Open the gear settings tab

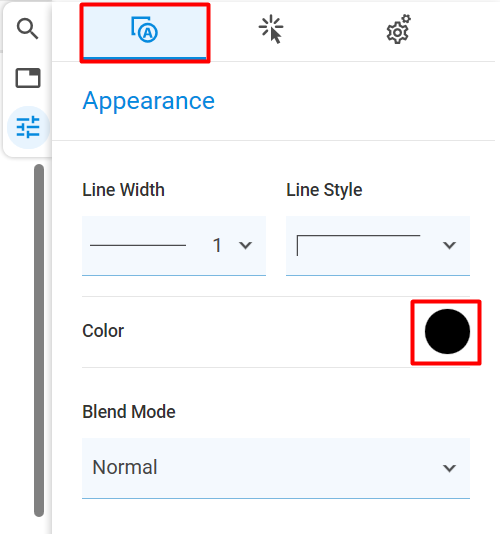point(398,29)
